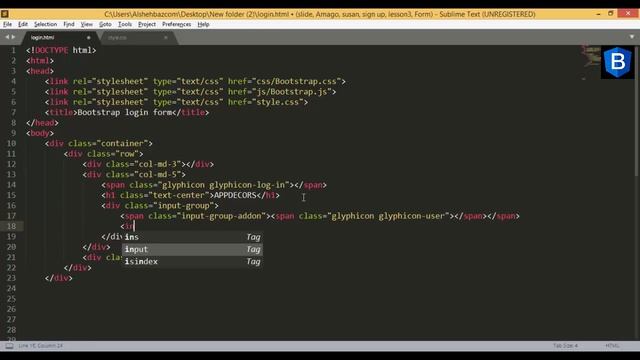Switch to the login.html tab
This screenshot has height=360, width=640.
pyautogui.click(x=59, y=38)
